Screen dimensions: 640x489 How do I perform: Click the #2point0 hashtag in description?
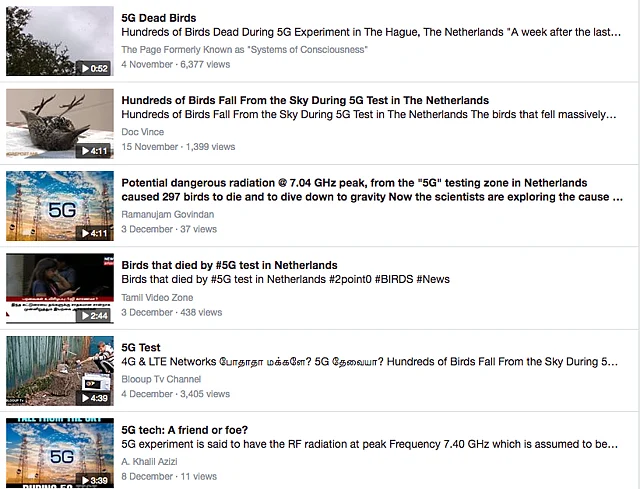(350, 279)
